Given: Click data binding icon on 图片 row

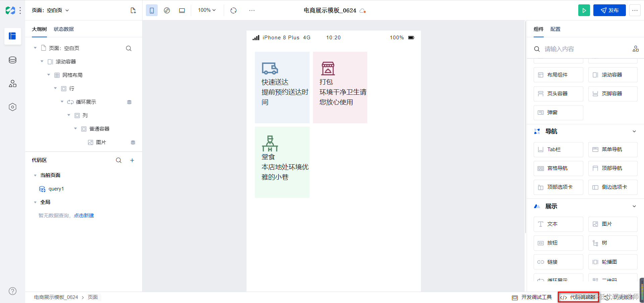Looking at the screenshot, I should click(133, 142).
